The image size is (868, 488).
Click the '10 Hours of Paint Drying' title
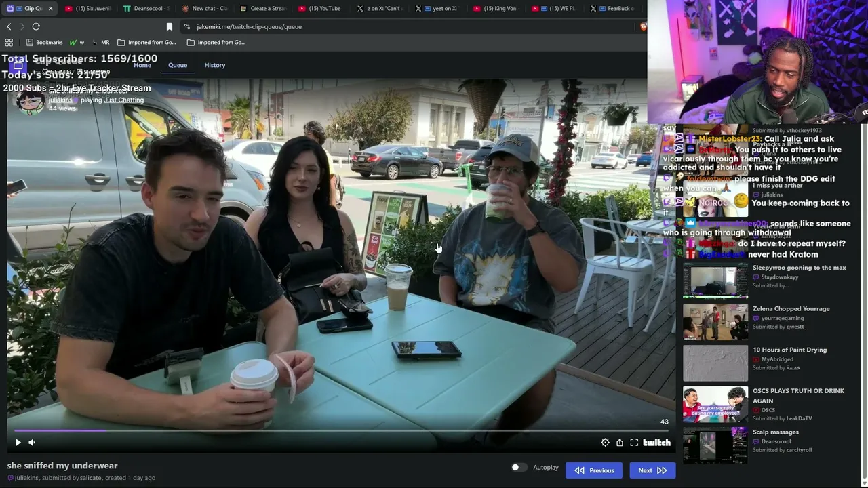(x=789, y=350)
